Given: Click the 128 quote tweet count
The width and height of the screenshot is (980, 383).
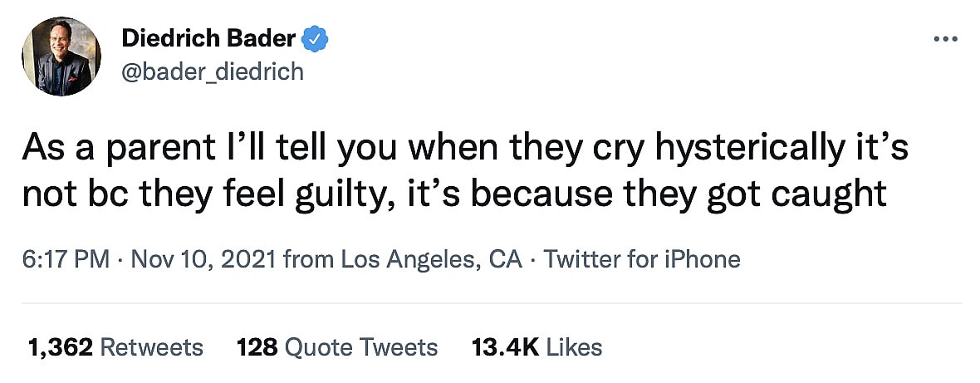Looking at the screenshot, I should point(257,346).
